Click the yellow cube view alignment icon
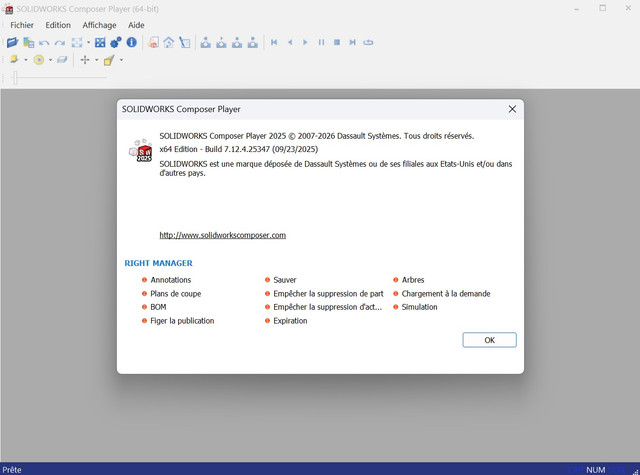Screen dimensions: 640x475 109,60
